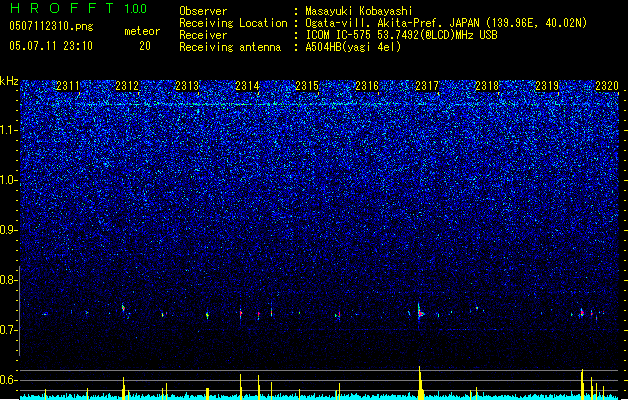The image size is (629, 400).
Task: Click the Receiver label
Action: 203,35
